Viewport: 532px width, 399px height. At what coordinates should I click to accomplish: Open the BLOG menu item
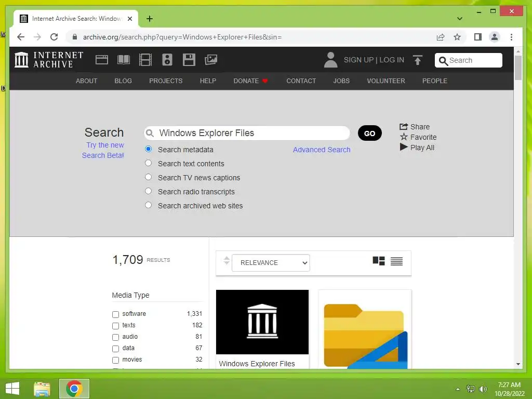pyautogui.click(x=123, y=81)
